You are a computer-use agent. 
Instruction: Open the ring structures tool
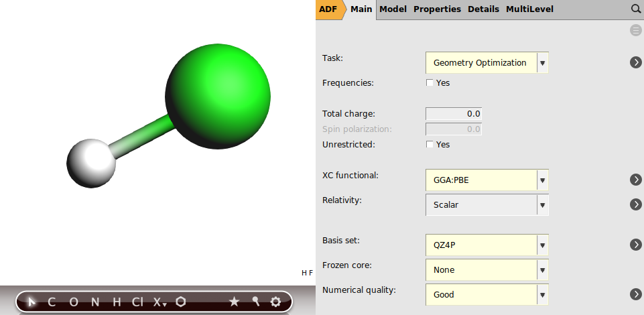tap(181, 302)
